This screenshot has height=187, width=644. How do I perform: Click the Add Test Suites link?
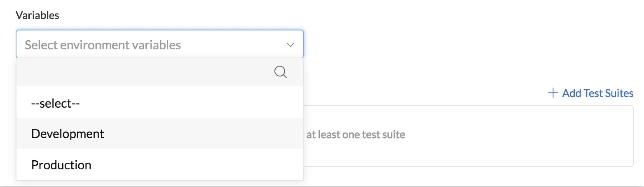pos(590,93)
